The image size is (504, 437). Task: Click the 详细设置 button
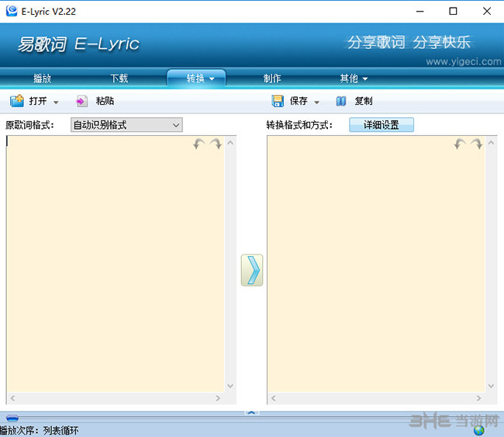[381, 124]
